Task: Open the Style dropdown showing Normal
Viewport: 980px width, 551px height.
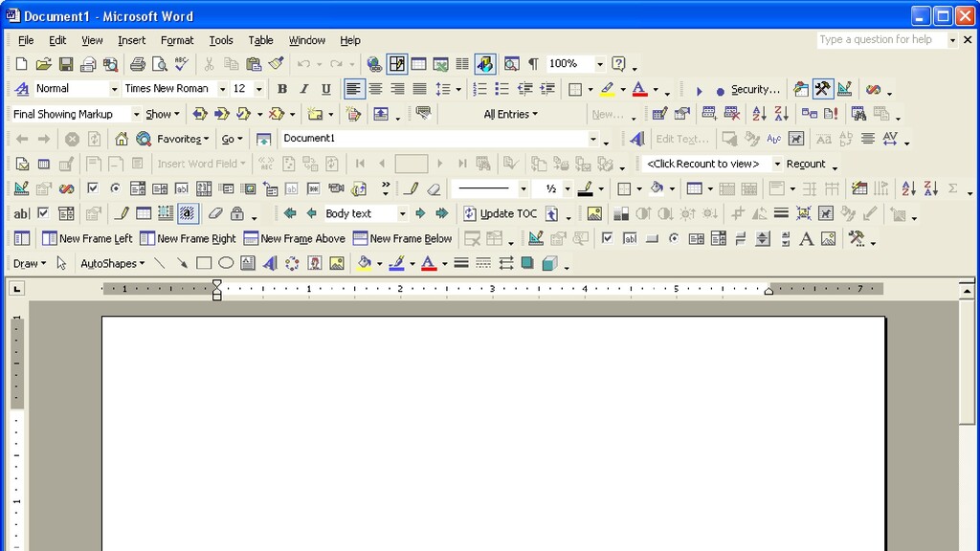Action: click(114, 89)
